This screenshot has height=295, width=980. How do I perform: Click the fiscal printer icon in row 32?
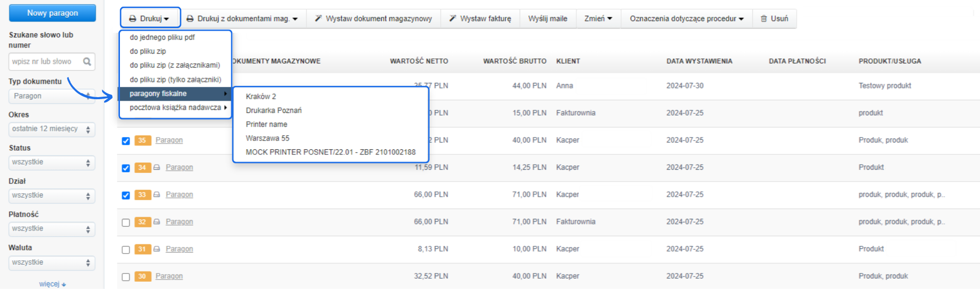[x=157, y=222]
